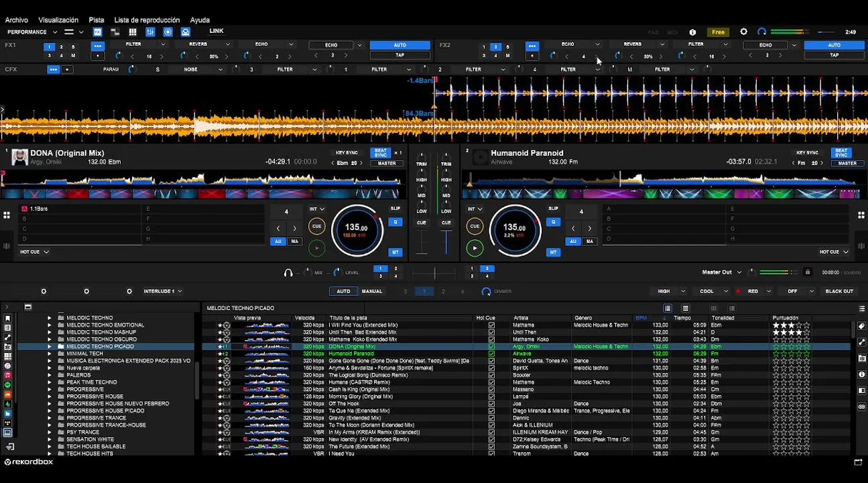This screenshot has height=483, width=868.
Task: Show the pad grid panel icon
Action: pyautogui.click(x=133, y=32)
